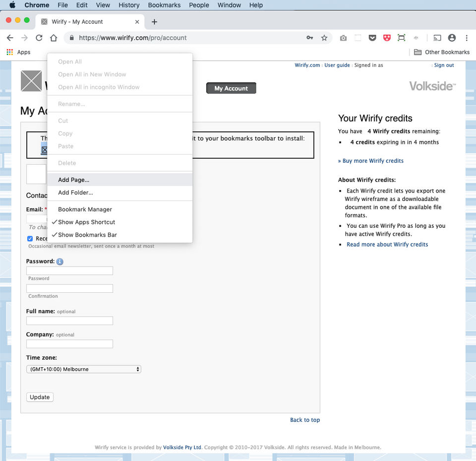
Task: Focus the Company input field
Action: [69, 344]
